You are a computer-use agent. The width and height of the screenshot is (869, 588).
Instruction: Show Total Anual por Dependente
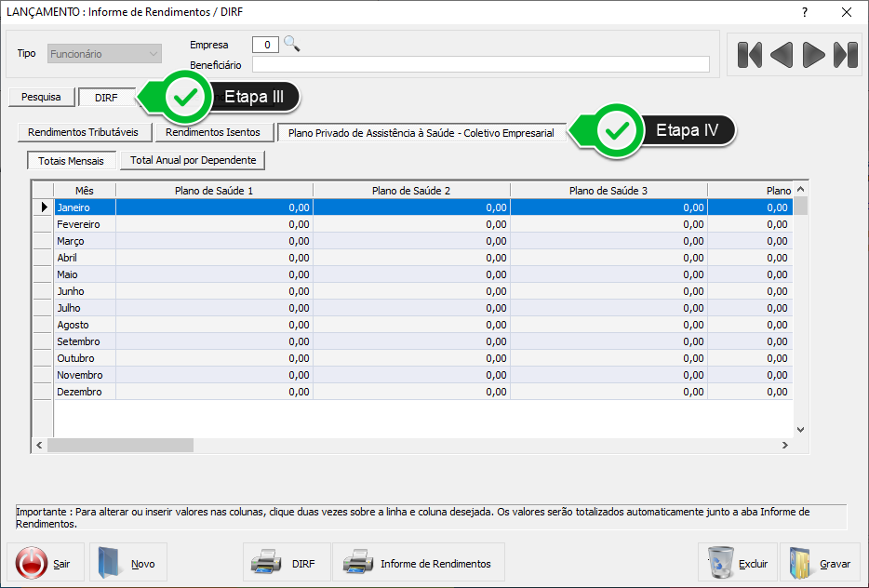click(x=193, y=160)
